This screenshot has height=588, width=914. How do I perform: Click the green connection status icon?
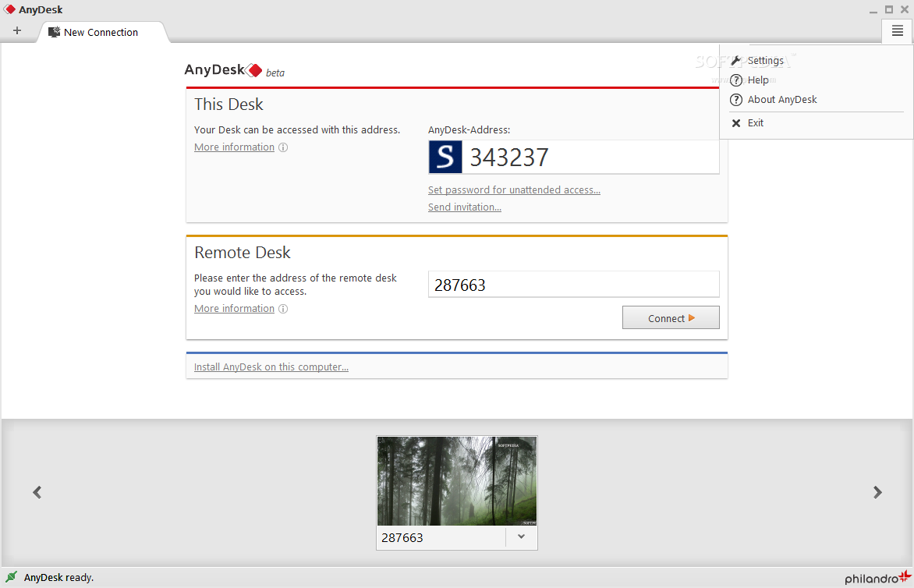click(11, 577)
